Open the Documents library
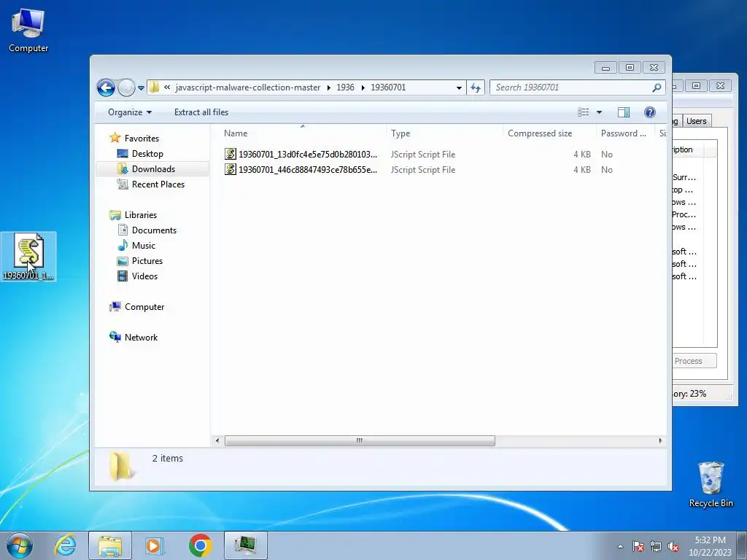747x560 pixels. 154,230
